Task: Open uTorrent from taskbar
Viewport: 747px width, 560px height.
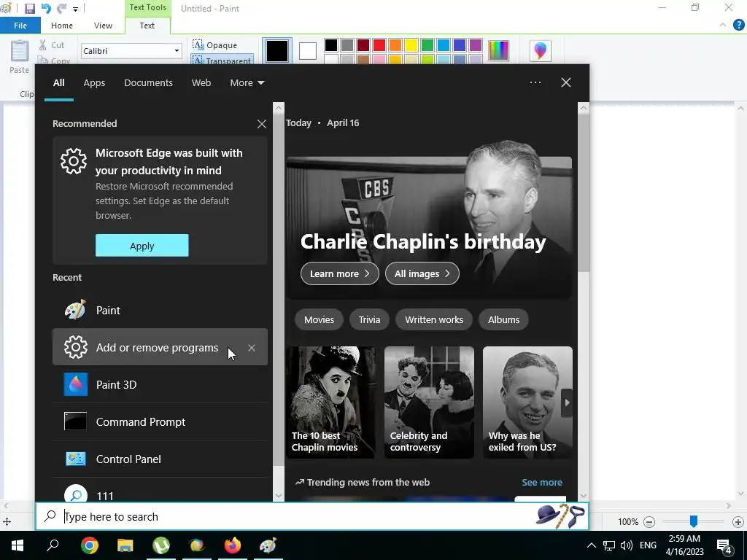Action: [x=161, y=545]
